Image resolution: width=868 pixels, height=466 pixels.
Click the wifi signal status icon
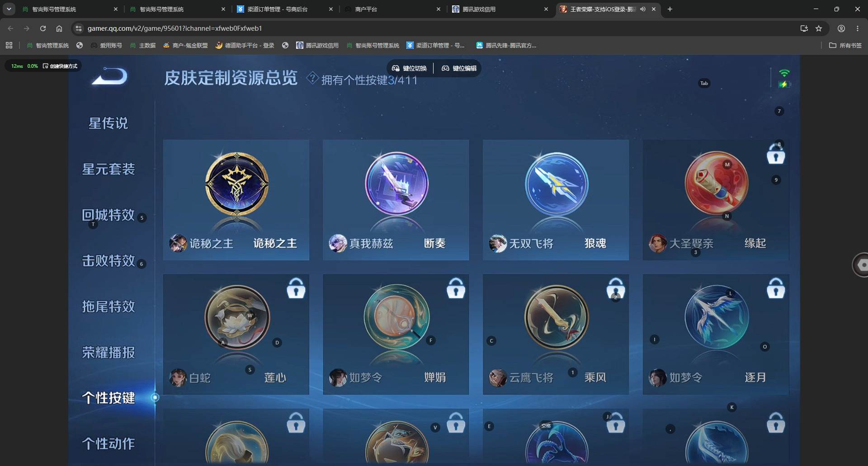tap(784, 73)
